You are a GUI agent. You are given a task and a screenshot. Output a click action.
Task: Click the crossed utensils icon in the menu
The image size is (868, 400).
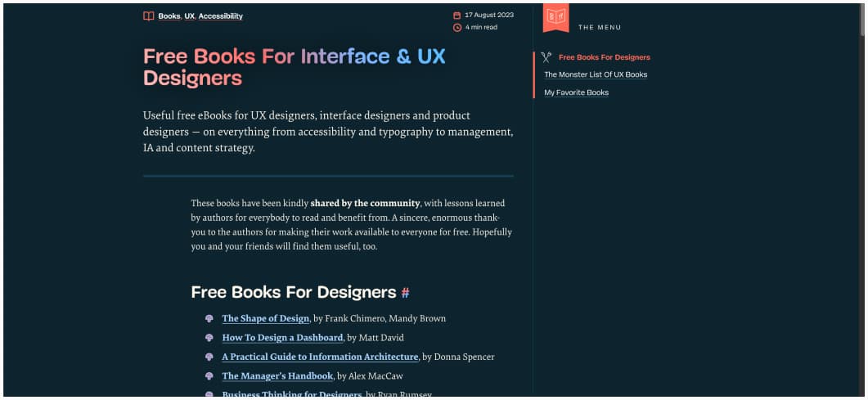click(546, 57)
